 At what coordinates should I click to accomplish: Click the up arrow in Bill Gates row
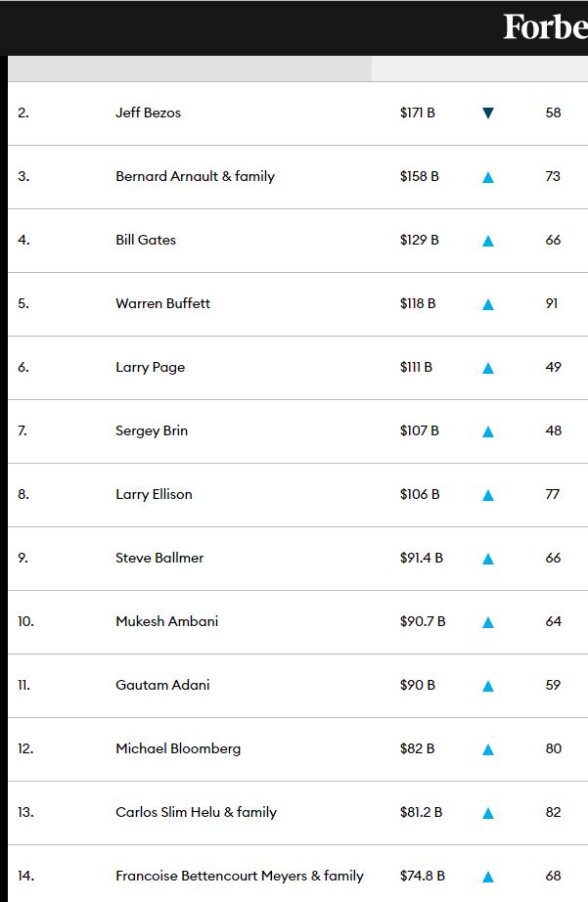(488, 241)
